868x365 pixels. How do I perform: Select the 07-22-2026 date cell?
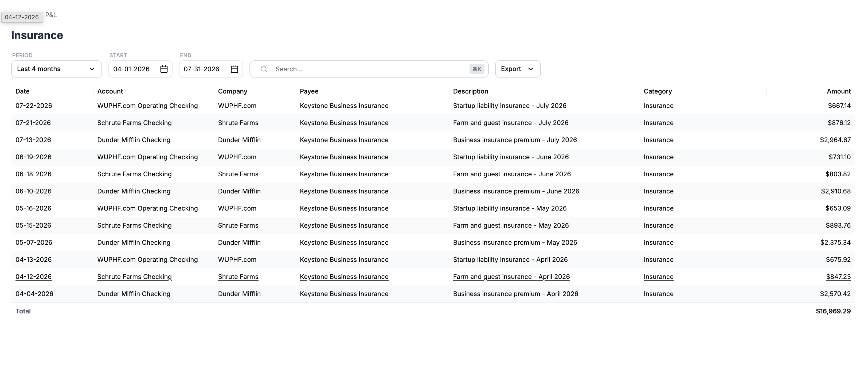(x=34, y=106)
